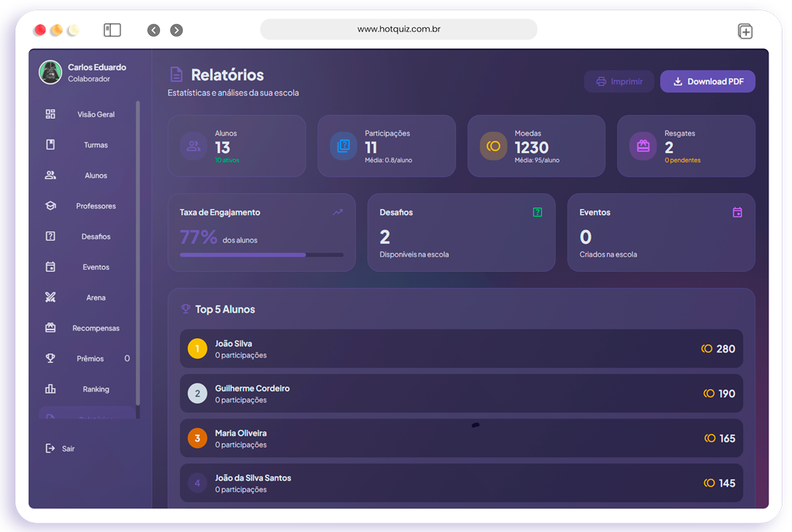This screenshot has width=792, height=532.
Task: Click the Imprimir print button
Action: pos(619,81)
